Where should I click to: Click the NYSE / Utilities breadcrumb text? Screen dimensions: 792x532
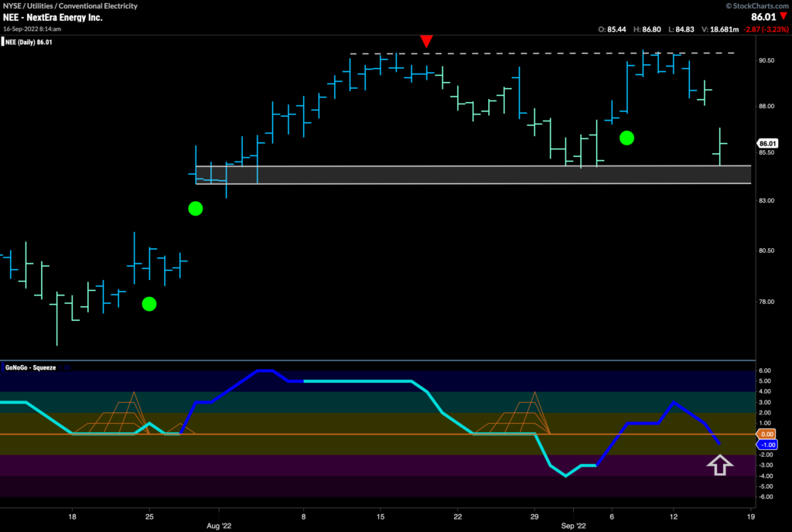pos(70,5)
